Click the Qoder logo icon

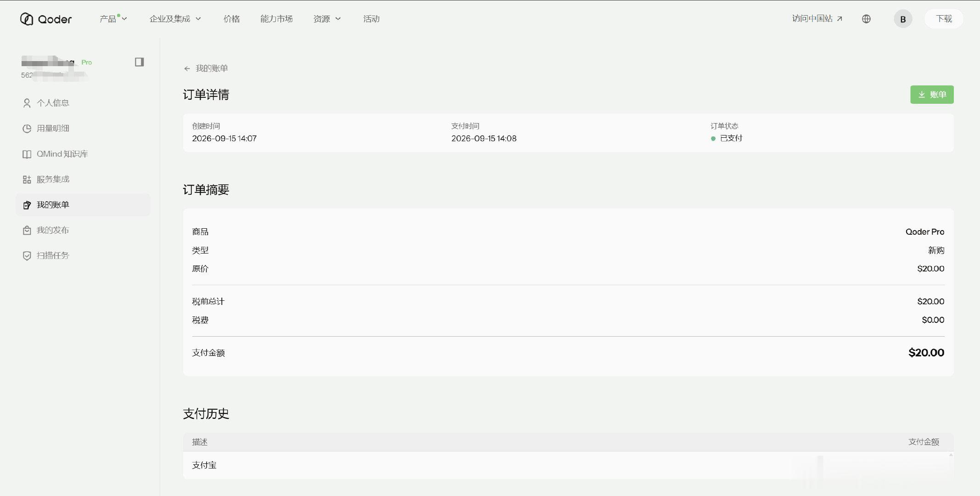[x=27, y=19]
